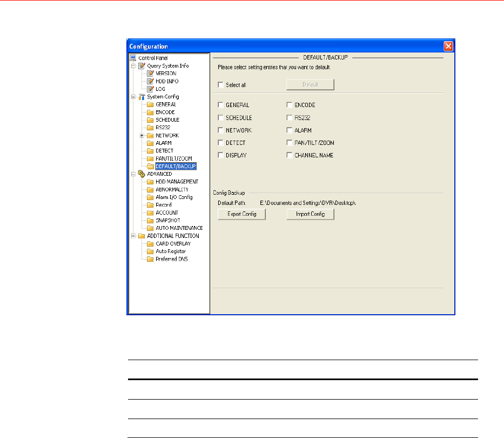The width and height of the screenshot is (504, 438).
Task: Select the HDD MANAGEMENT label in tree
Action: coord(177,182)
